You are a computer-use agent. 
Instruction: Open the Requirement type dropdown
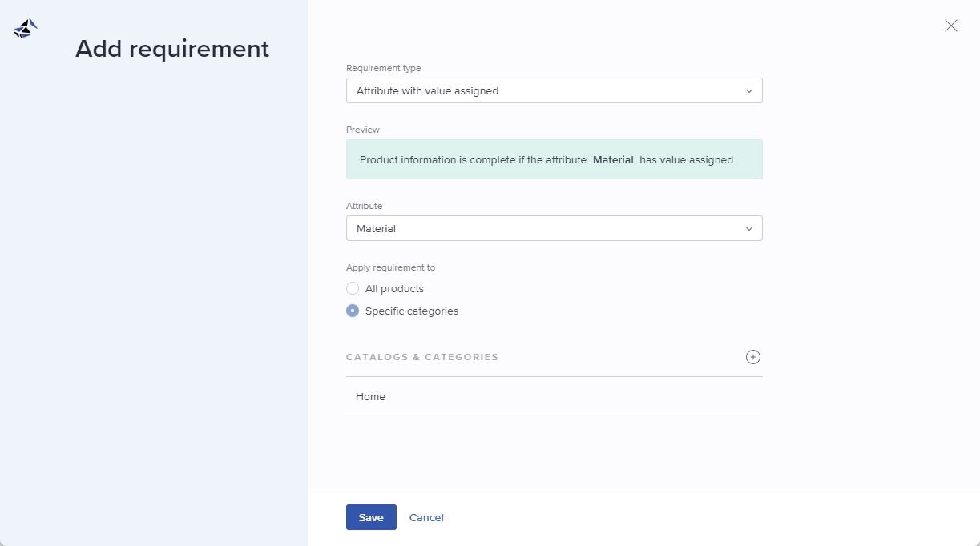[554, 90]
